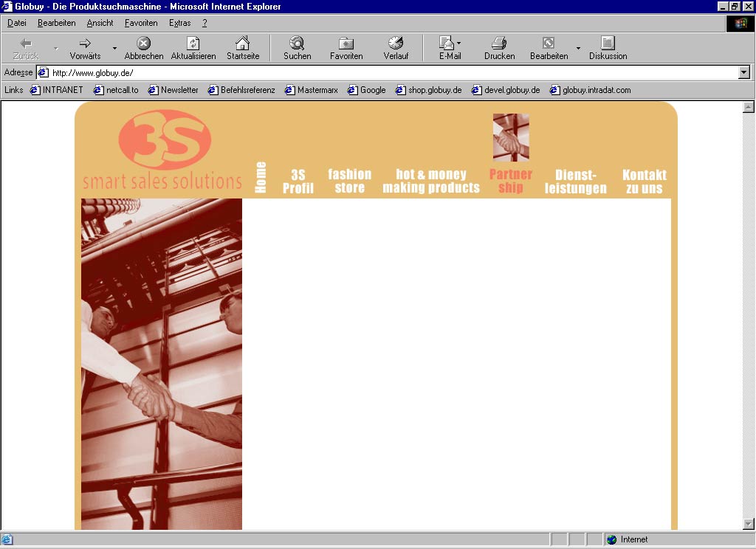The image size is (756, 549).
Task: Click the small handshake thumbnail above Partnership
Action: [x=511, y=137]
